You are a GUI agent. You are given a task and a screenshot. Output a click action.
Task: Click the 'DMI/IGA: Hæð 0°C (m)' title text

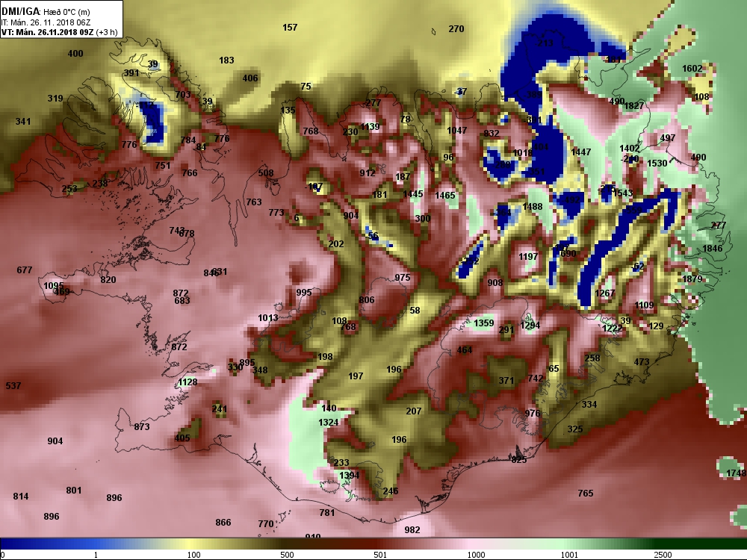coord(46,12)
